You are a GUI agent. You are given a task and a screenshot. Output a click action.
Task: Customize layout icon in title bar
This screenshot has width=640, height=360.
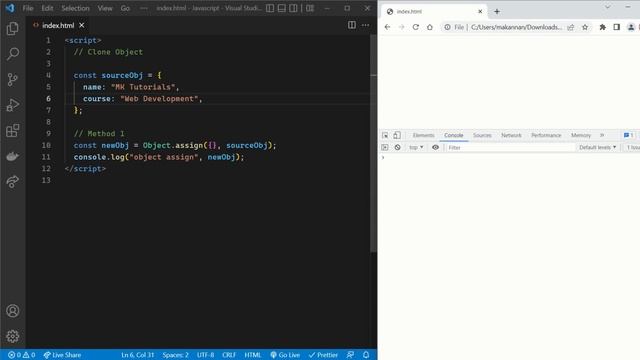310,8
